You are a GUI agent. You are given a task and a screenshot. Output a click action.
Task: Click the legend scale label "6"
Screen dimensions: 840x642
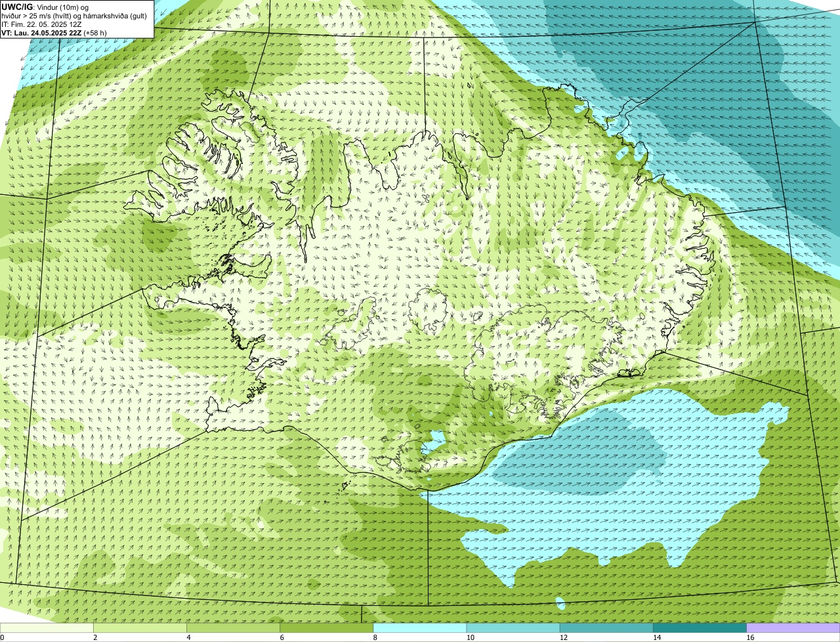(x=282, y=637)
